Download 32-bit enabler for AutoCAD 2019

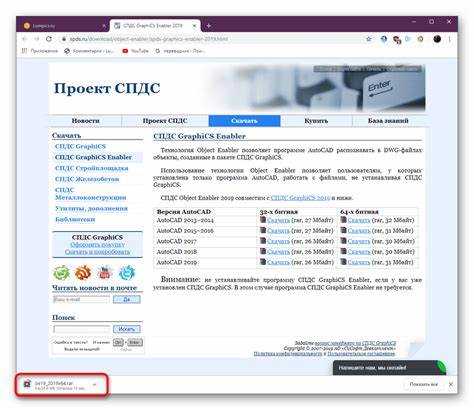[x=278, y=262]
